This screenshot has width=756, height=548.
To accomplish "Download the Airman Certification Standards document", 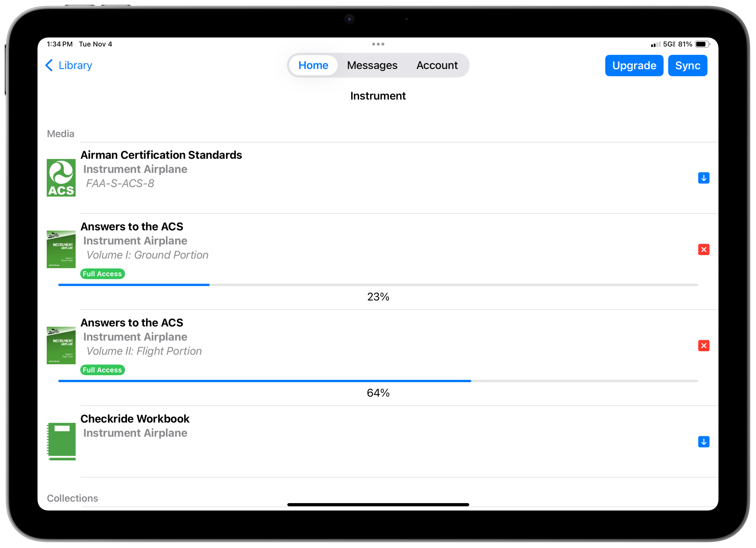I will 704,178.
